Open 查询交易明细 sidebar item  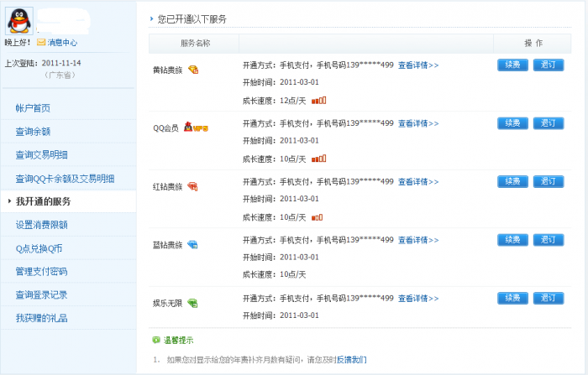point(42,154)
